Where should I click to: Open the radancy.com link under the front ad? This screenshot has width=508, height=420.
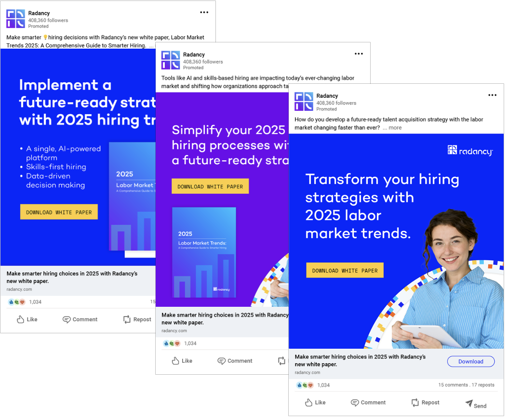[x=307, y=372]
